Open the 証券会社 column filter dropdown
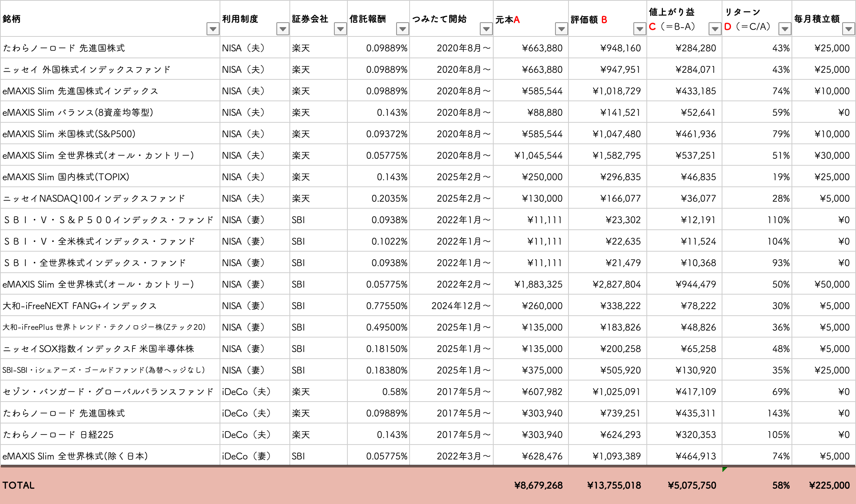This screenshot has height=504, width=856. 340,29
